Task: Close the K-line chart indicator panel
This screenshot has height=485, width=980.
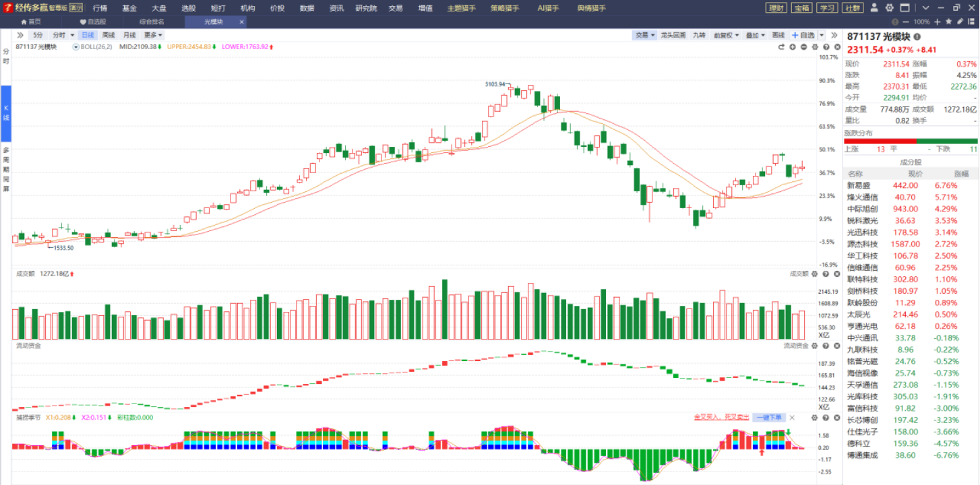Action: (836, 47)
